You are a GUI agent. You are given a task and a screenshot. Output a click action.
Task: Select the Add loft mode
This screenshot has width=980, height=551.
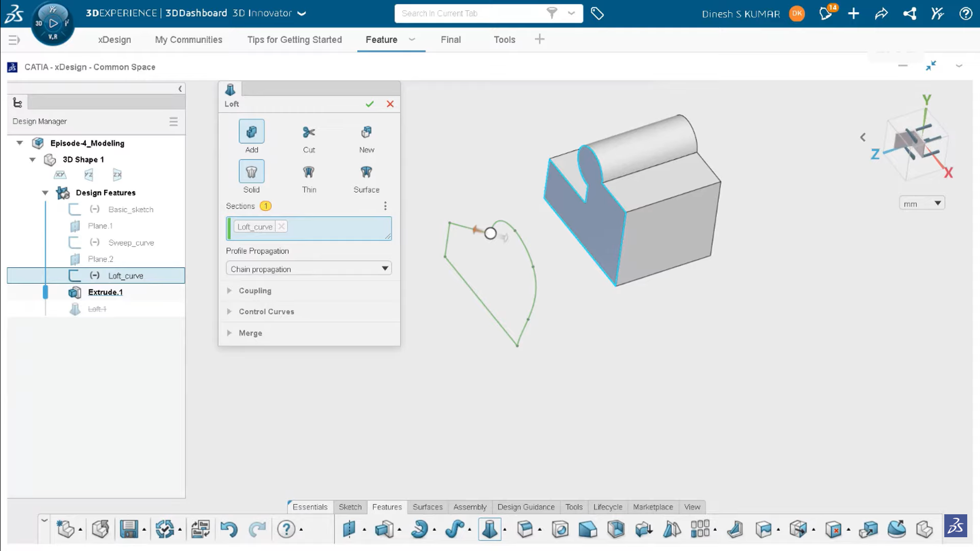pyautogui.click(x=252, y=136)
